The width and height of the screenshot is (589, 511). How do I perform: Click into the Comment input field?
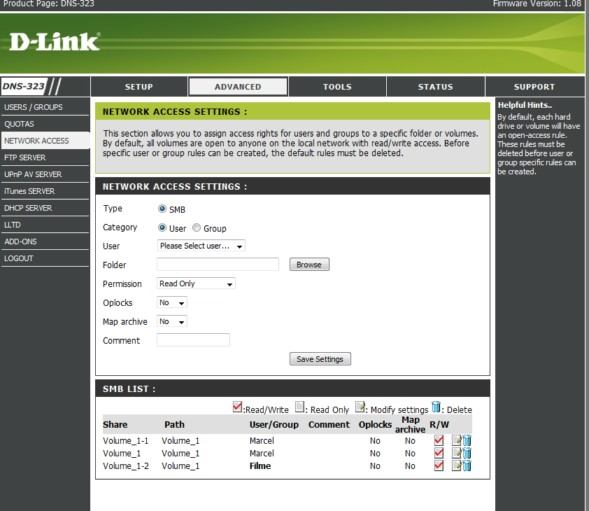coord(193,340)
